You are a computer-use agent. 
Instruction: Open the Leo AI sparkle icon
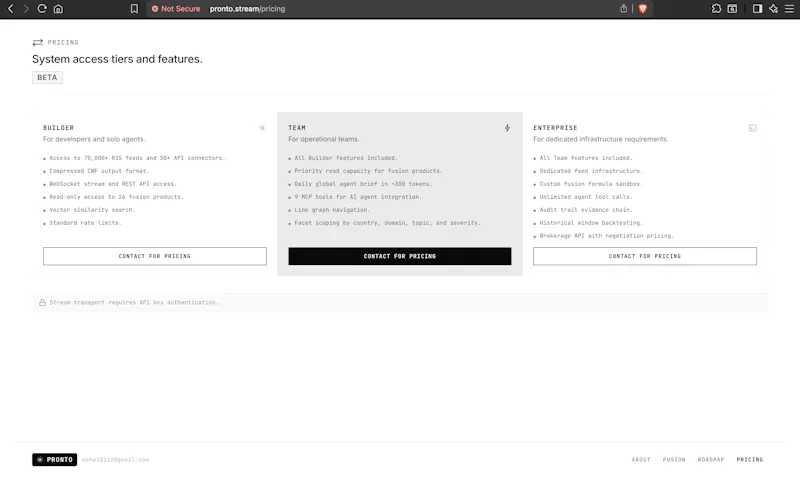[773, 9]
